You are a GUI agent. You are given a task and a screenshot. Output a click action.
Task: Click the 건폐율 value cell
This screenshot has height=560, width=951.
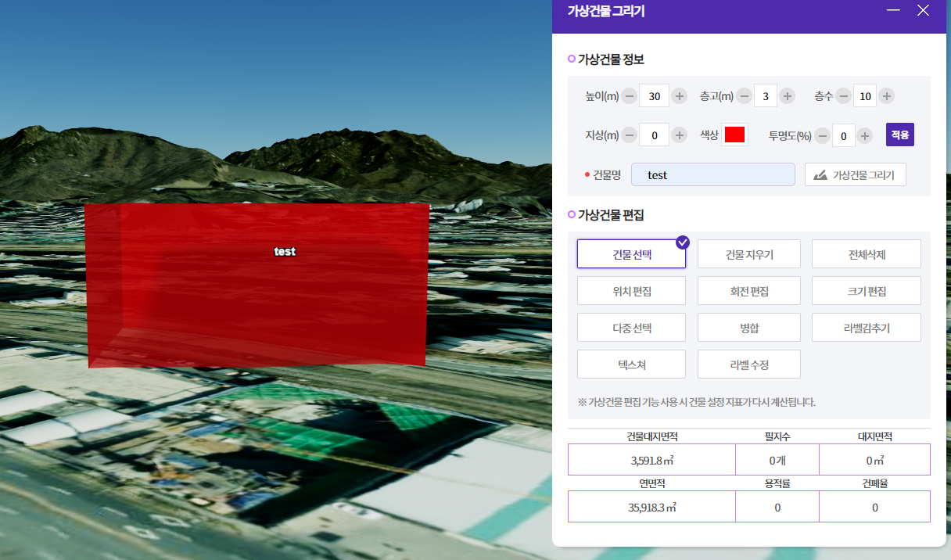coord(874,507)
